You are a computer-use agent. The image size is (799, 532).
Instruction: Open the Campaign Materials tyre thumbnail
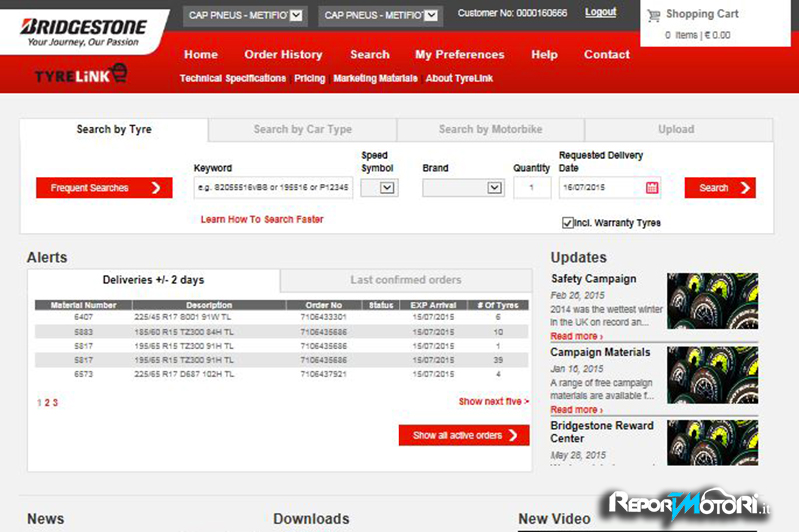coord(712,374)
